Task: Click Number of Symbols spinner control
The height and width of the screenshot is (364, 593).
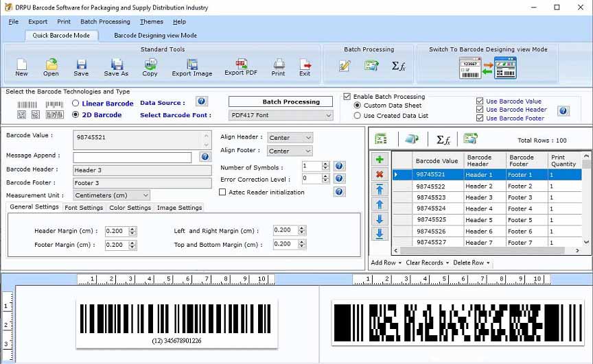Action: (x=325, y=166)
